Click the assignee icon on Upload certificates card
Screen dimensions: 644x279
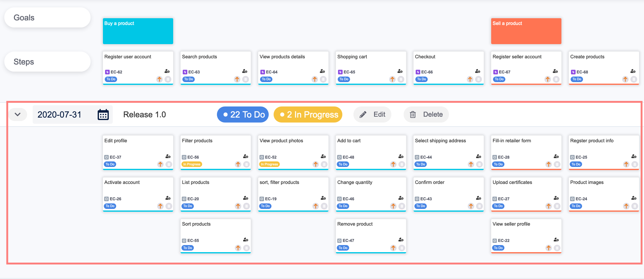coord(556,198)
